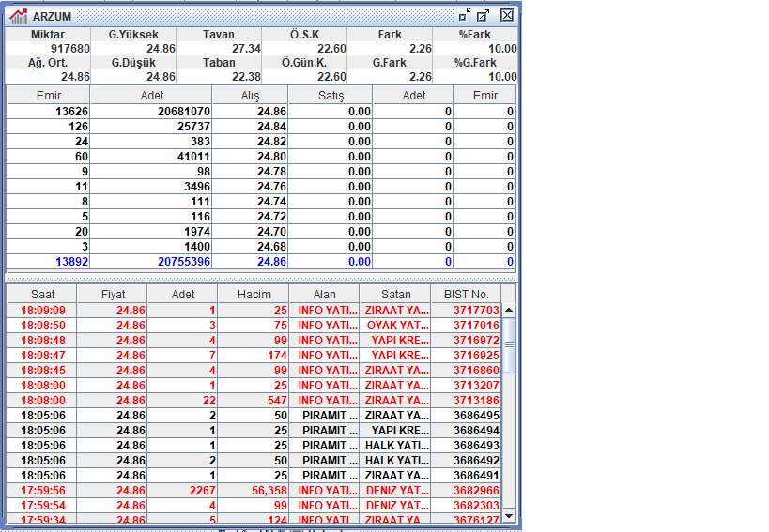Click the Saat column header
Screen dimensions: 769x532
coord(42,295)
